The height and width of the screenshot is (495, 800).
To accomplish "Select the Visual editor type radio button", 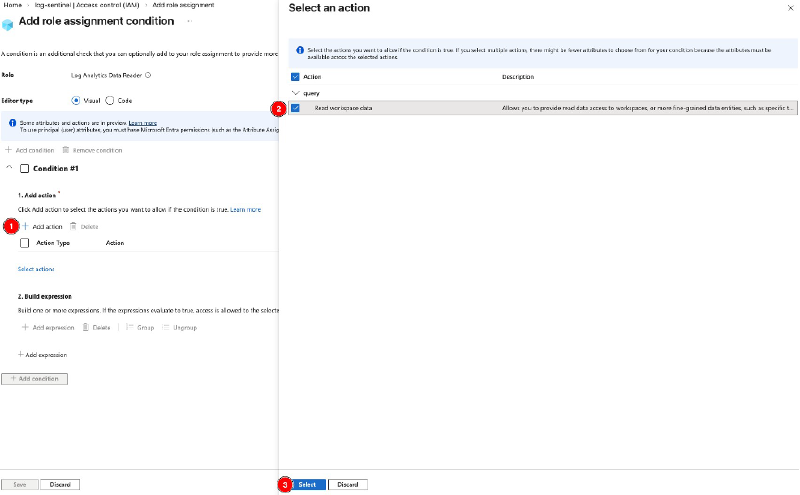I will point(77,100).
